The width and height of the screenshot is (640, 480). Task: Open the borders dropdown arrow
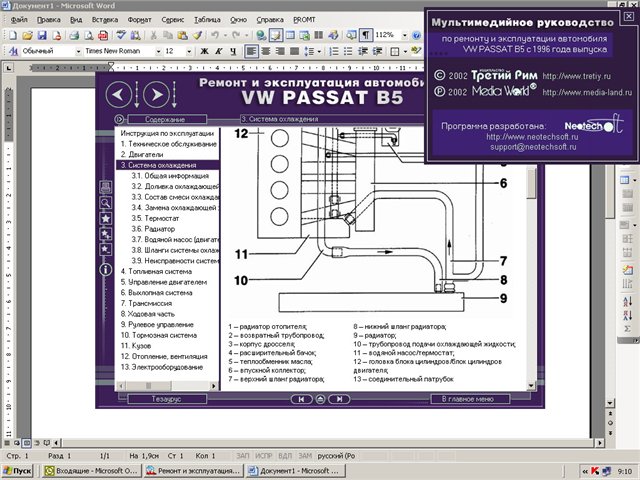click(405, 51)
